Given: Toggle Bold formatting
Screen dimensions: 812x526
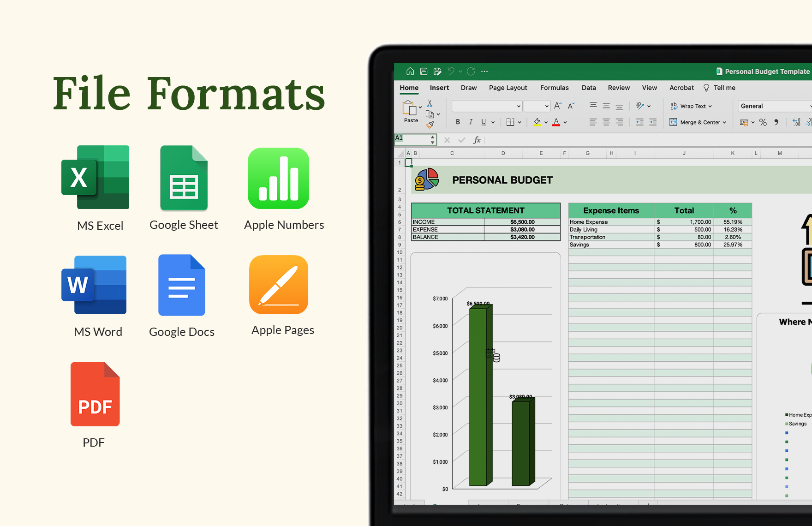Looking at the screenshot, I should (x=458, y=122).
